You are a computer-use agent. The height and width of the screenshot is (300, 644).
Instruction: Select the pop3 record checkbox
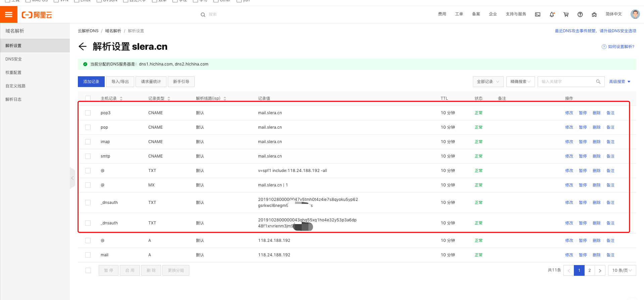(x=88, y=113)
